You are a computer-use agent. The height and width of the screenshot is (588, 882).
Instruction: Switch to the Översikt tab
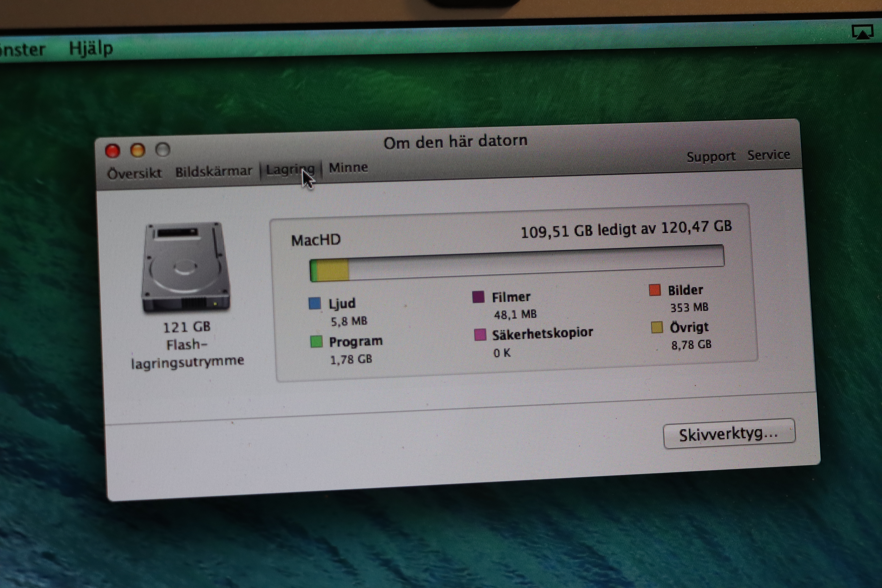(x=134, y=173)
